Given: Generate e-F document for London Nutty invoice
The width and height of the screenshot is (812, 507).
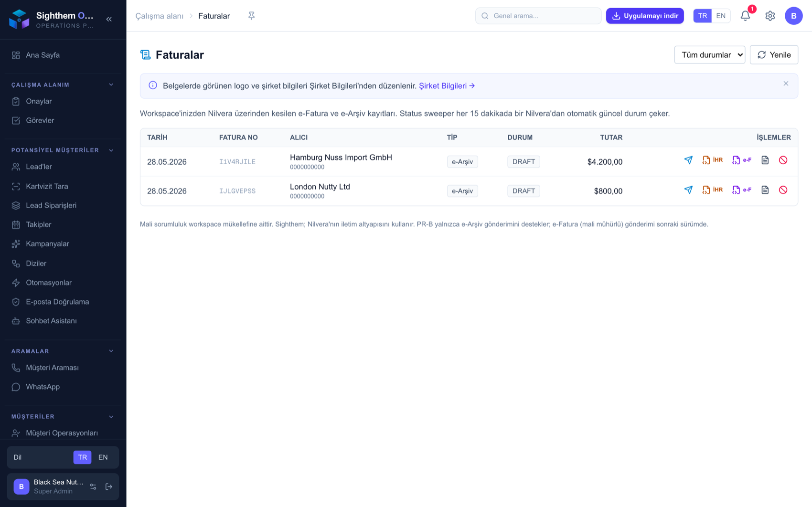Looking at the screenshot, I should [742, 190].
